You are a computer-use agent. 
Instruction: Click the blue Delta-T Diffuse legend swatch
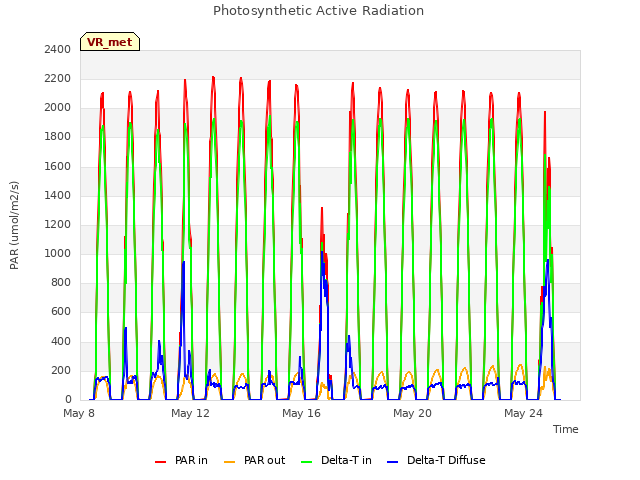pyautogui.click(x=393, y=462)
